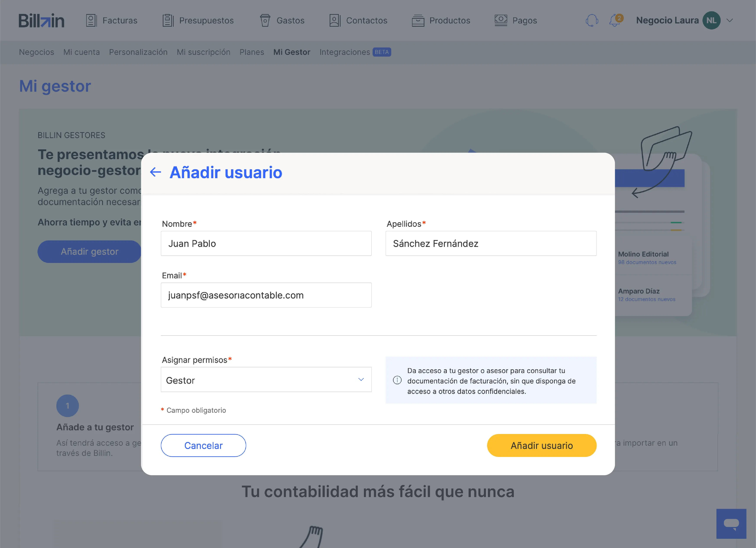Viewport: 756px width, 548px height.
Task: Switch to Personalización tab
Action: point(138,52)
